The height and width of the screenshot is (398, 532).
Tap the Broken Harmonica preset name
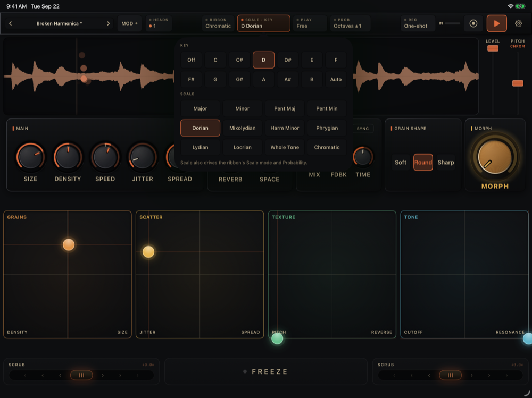[60, 23]
